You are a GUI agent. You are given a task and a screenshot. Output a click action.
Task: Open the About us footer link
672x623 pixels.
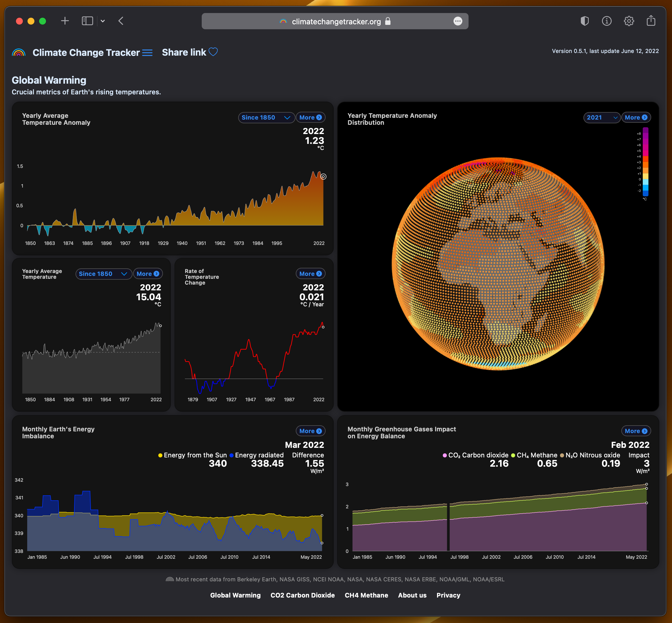click(x=412, y=595)
